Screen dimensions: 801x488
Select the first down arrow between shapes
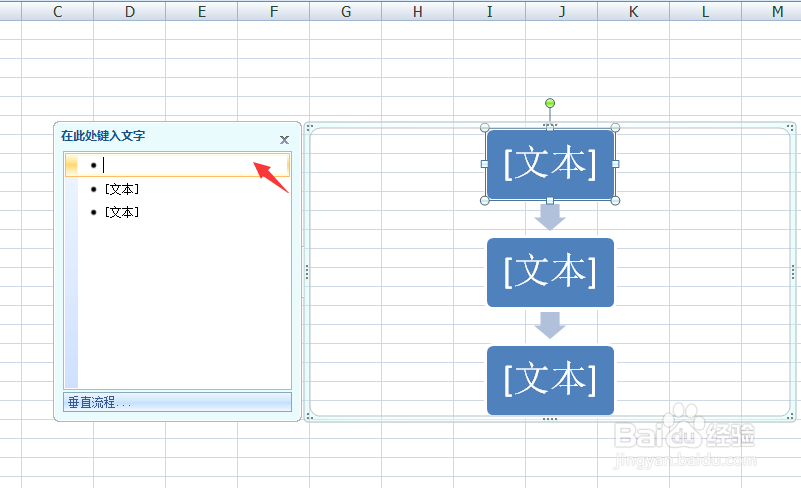550,217
